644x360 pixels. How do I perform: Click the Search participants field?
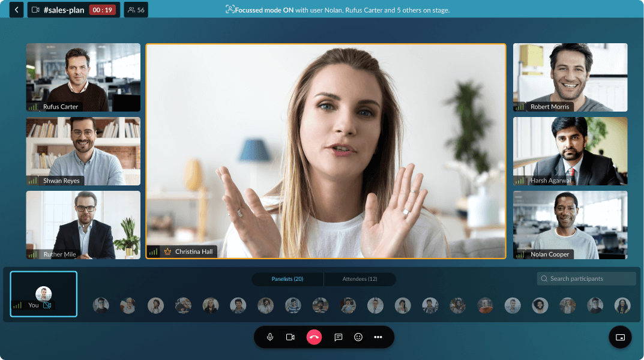click(x=586, y=278)
